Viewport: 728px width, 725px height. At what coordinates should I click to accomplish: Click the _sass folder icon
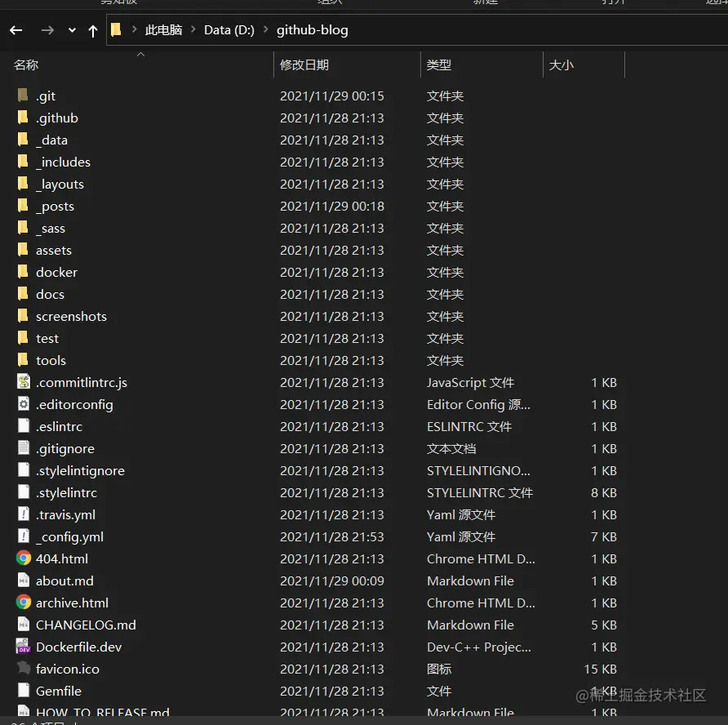click(x=23, y=228)
